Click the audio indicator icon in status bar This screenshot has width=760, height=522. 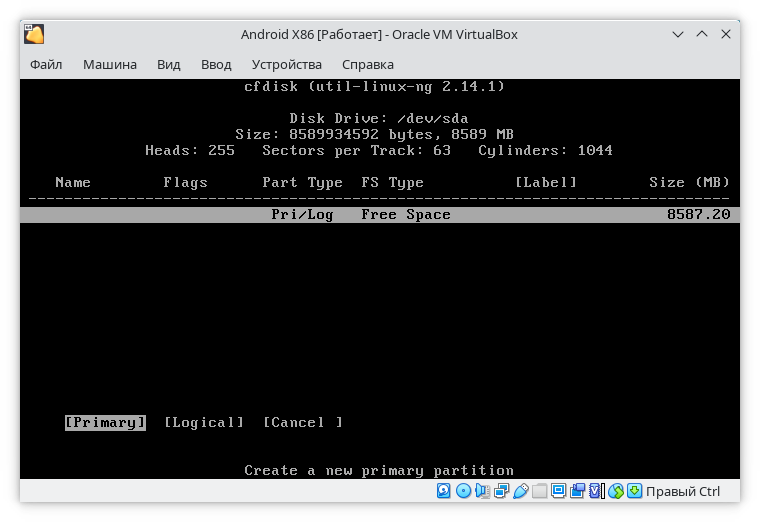(482, 491)
